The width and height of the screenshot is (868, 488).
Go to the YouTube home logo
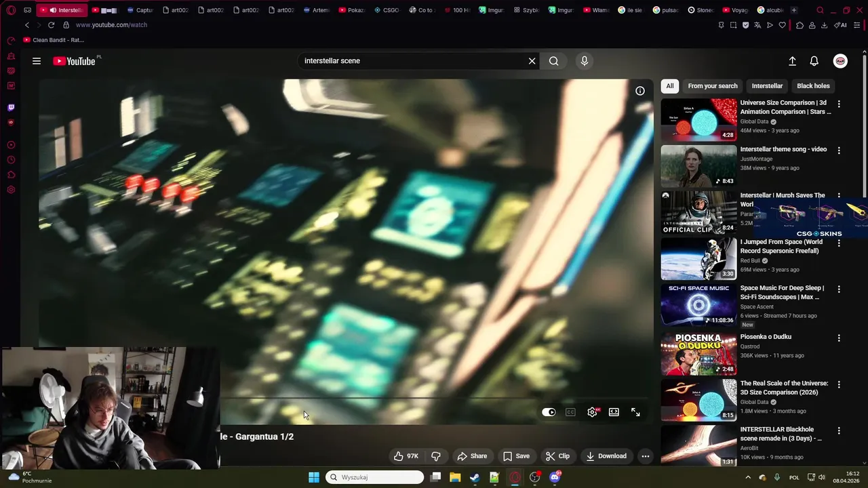(x=74, y=61)
